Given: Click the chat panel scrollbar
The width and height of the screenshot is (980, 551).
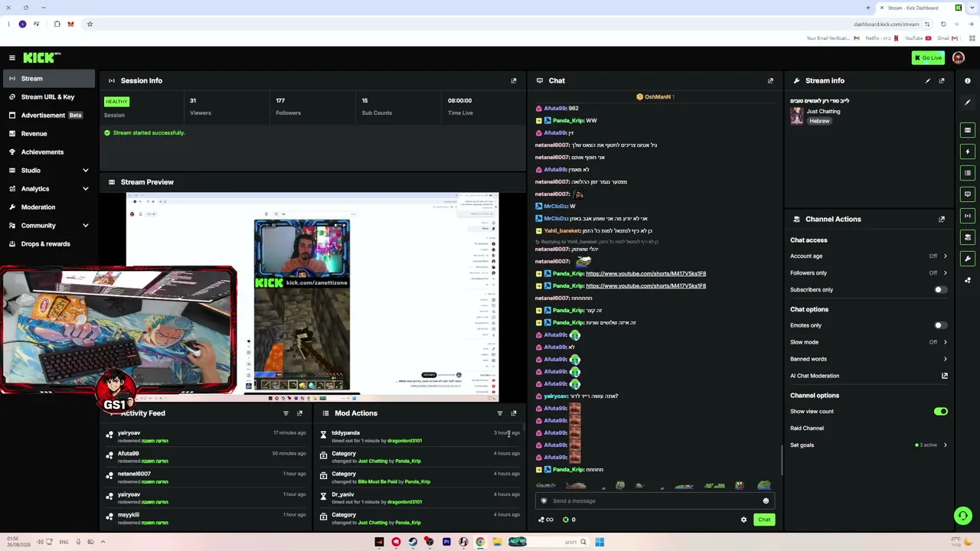Looking at the screenshot, I should click(782, 459).
